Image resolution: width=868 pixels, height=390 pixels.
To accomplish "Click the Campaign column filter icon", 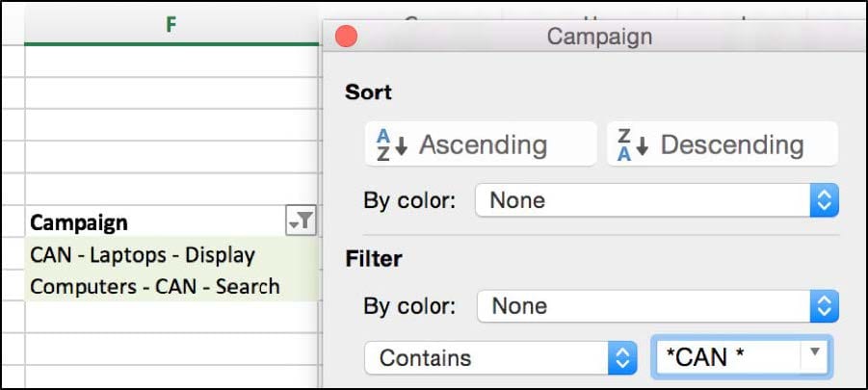I will pyautogui.click(x=301, y=221).
